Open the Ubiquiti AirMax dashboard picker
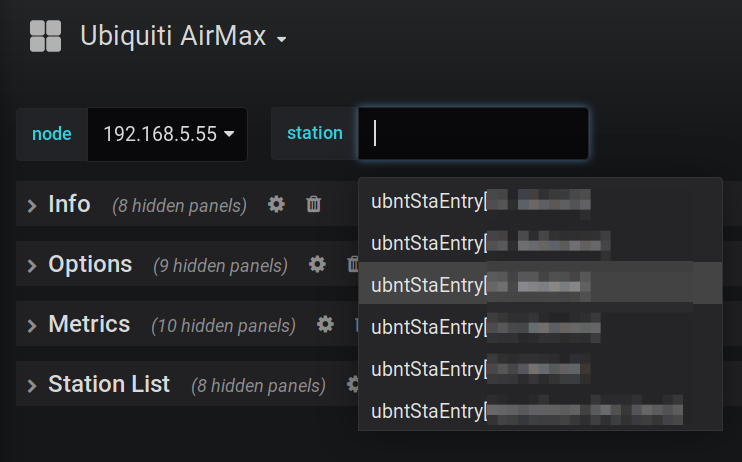 [184, 38]
